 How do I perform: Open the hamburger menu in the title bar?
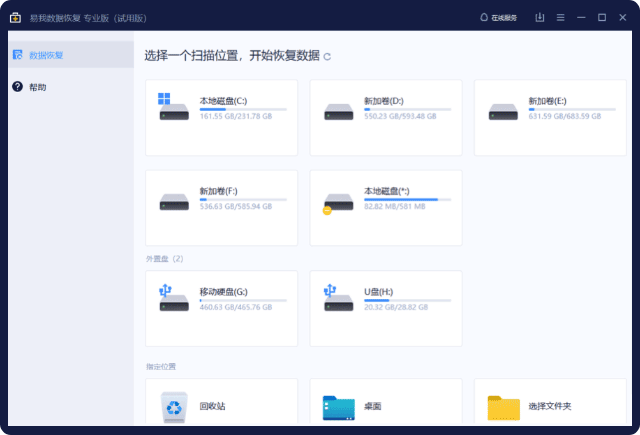pyautogui.click(x=560, y=18)
